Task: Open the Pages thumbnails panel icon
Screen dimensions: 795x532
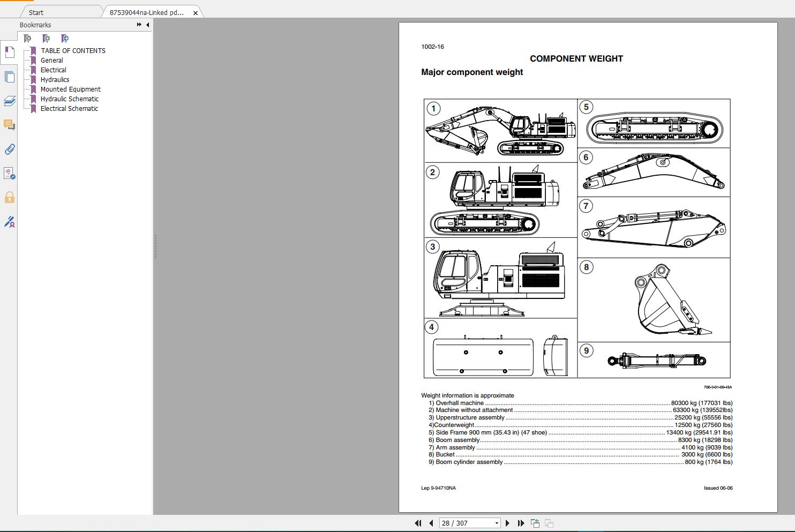Action: tap(9, 77)
